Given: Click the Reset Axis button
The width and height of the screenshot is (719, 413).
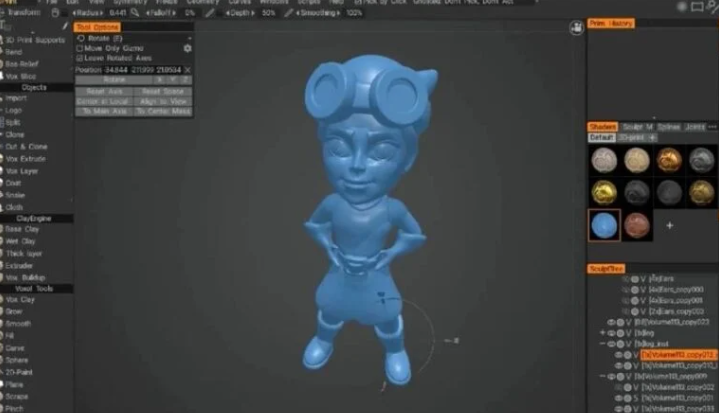Looking at the screenshot, I should point(104,91).
